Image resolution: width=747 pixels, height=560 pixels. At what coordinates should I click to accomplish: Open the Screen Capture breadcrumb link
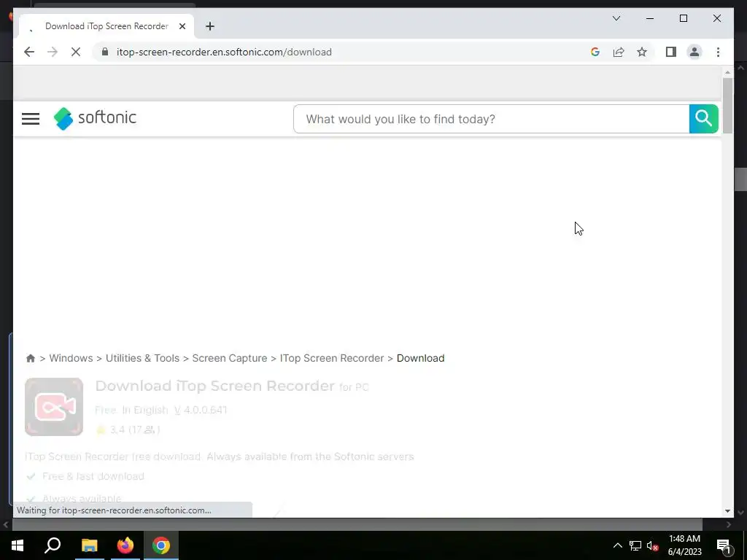coord(230,358)
